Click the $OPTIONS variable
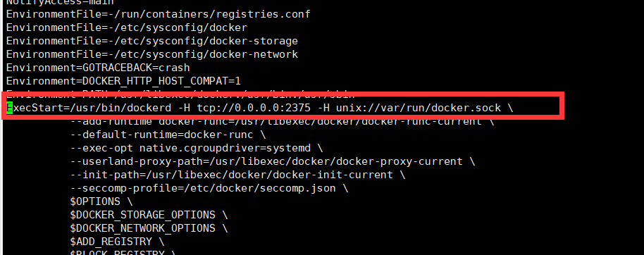644x255 pixels. [95, 201]
